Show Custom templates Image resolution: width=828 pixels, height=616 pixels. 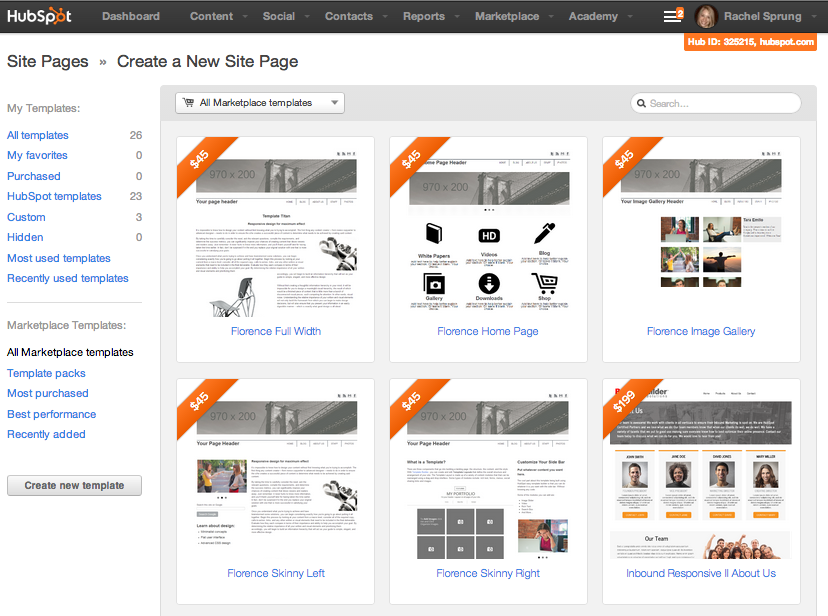coord(26,217)
